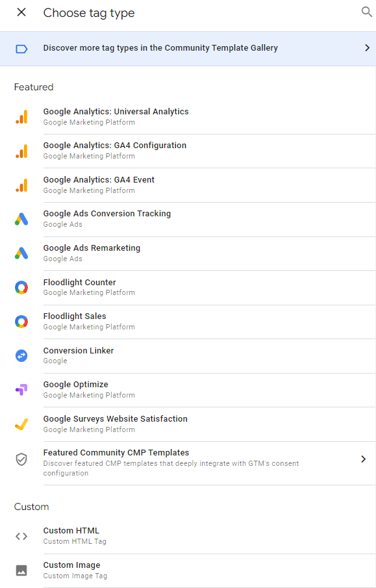The height and width of the screenshot is (588, 376).
Task: Click the Floodlight Counter ring icon
Action: click(x=21, y=288)
